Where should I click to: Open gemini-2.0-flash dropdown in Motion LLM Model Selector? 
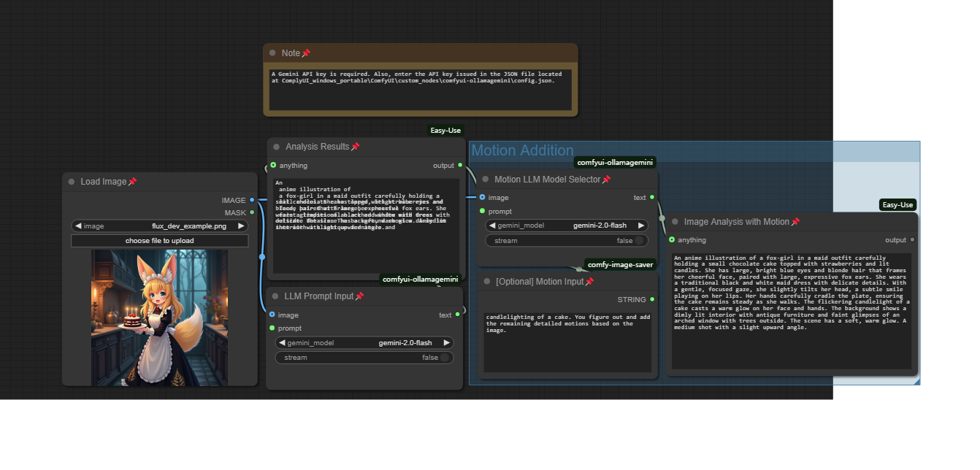click(599, 226)
